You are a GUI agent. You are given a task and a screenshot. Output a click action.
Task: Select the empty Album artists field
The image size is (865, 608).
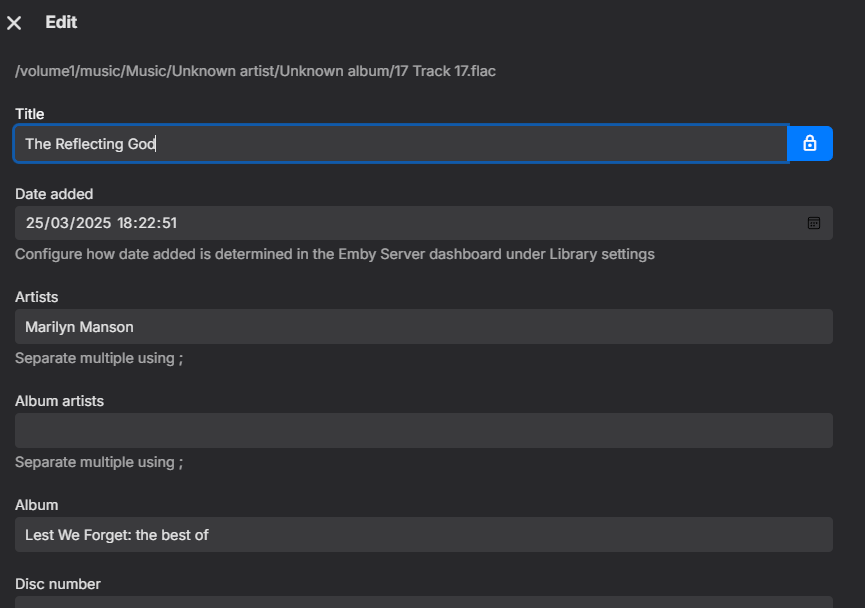423,431
